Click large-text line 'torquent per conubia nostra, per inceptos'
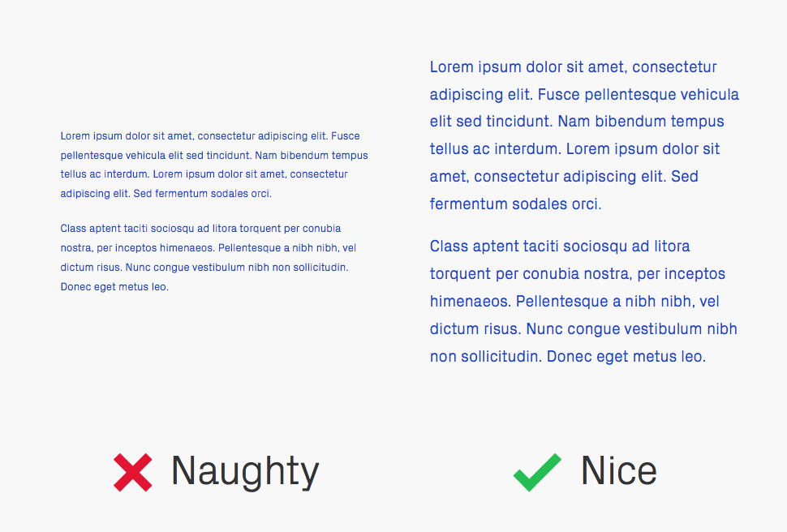 (578, 274)
